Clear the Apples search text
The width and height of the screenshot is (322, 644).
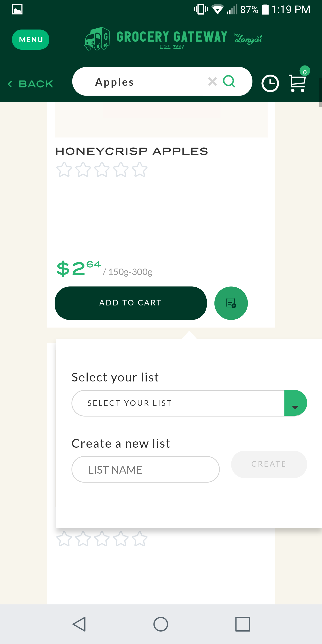click(212, 81)
